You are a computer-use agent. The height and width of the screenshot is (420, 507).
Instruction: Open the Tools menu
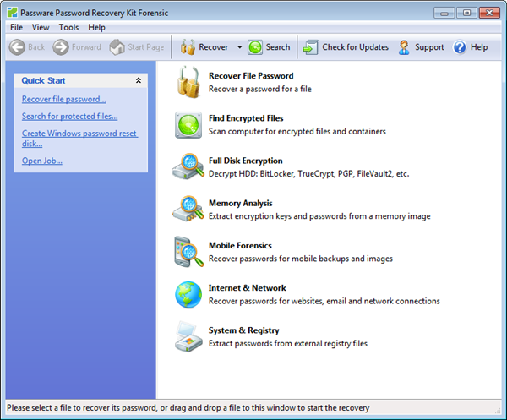point(68,27)
